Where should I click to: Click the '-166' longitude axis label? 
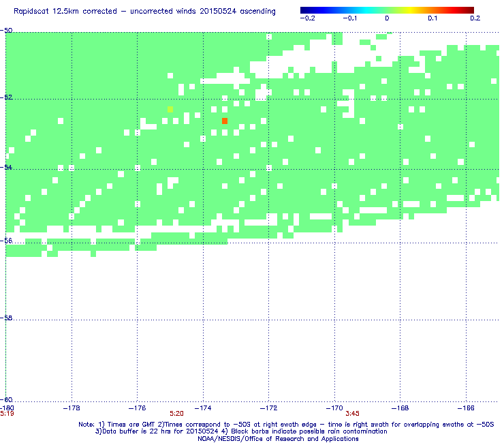point(466,408)
